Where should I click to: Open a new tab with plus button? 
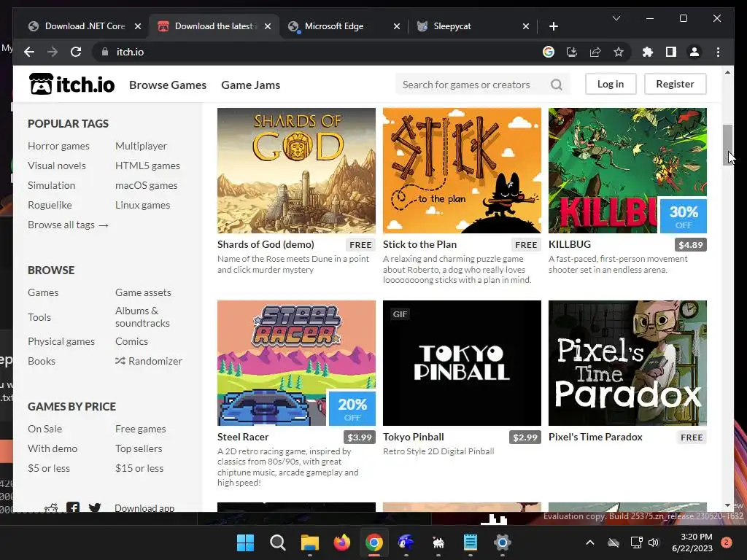click(553, 26)
